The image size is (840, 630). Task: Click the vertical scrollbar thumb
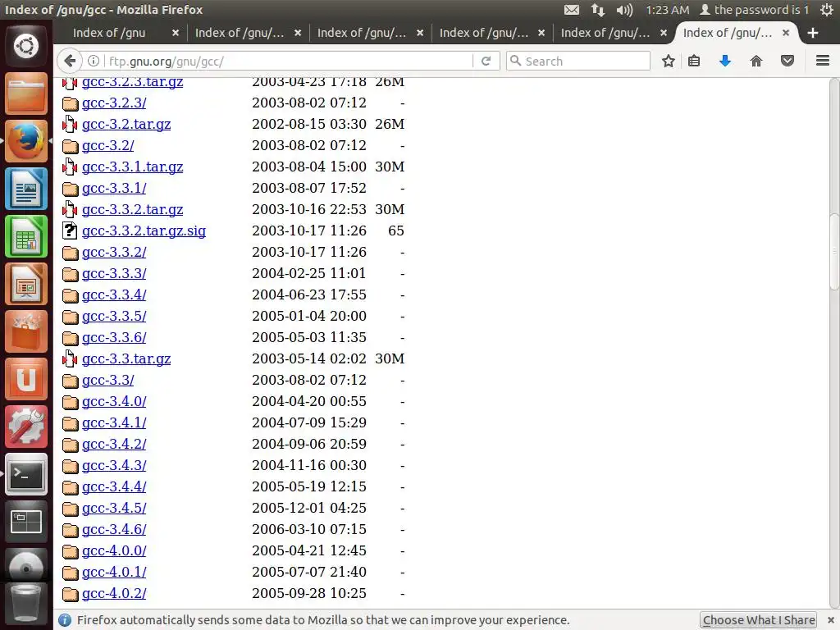(834, 251)
